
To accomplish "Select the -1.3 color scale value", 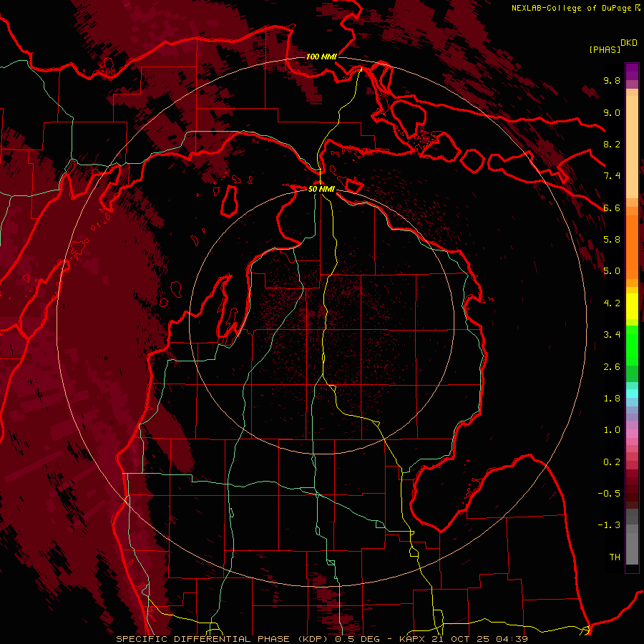I will coord(609,525).
